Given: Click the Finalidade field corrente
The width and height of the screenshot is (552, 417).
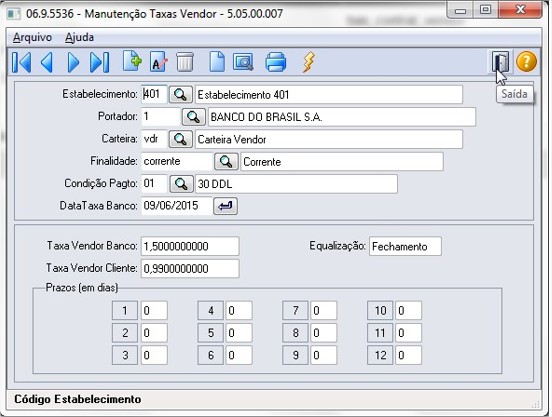Looking at the screenshot, I should (x=177, y=161).
